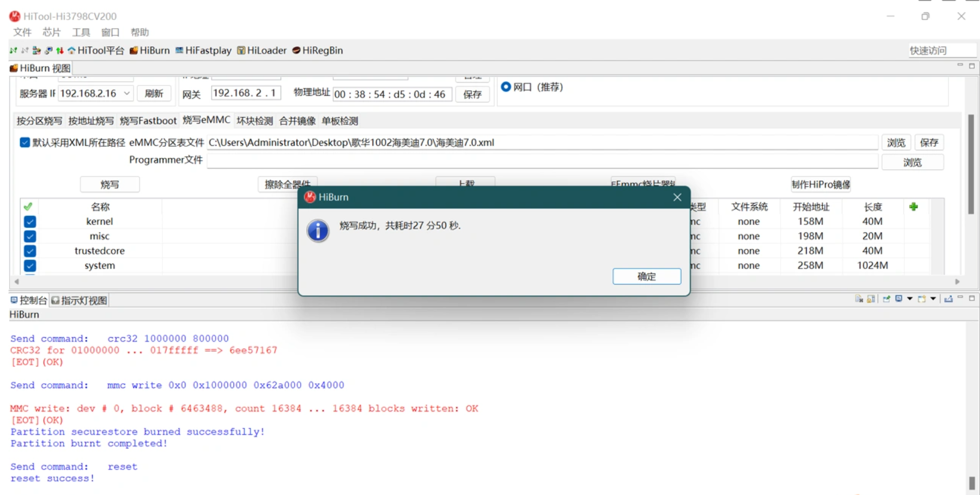Click the 制作HiPro镜像 button
The width and height of the screenshot is (980, 495).
(x=821, y=185)
